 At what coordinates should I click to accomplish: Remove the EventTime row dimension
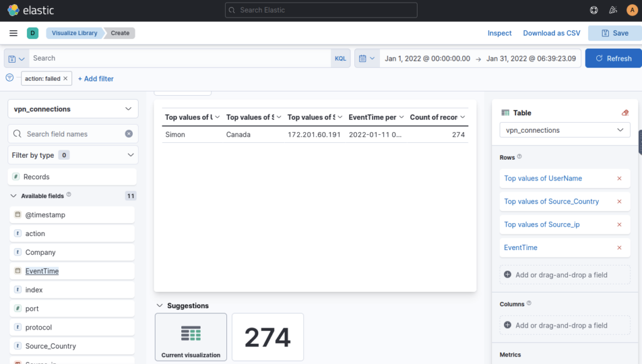(x=619, y=247)
